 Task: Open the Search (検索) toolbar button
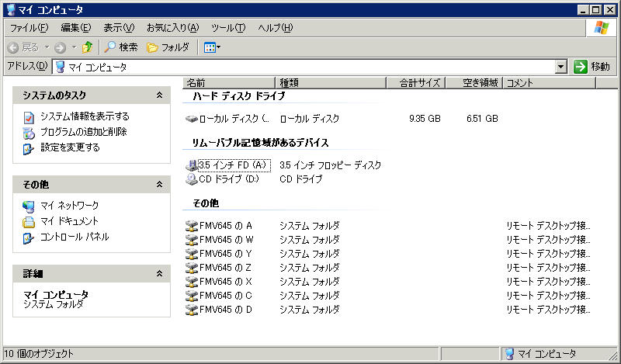(x=121, y=47)
